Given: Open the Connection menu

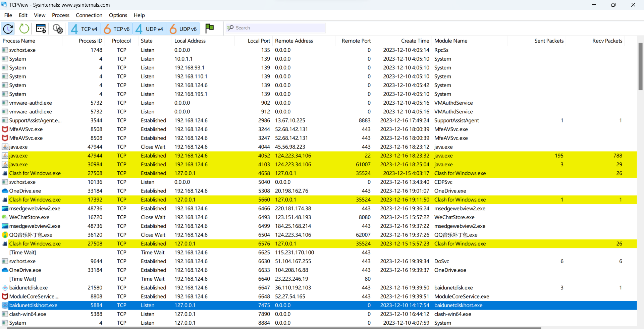Looking at the screenshot, I should click(x=89, y=15).
